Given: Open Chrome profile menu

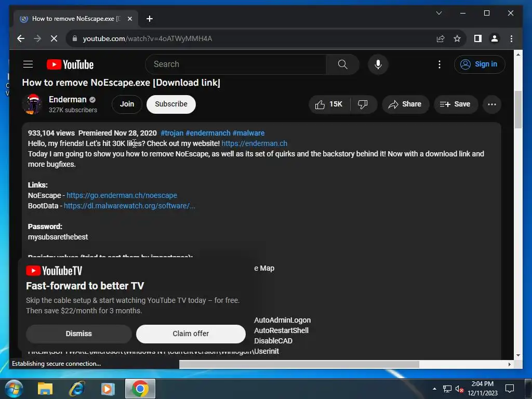Looking at the screenshot, I should click(495, 38).
